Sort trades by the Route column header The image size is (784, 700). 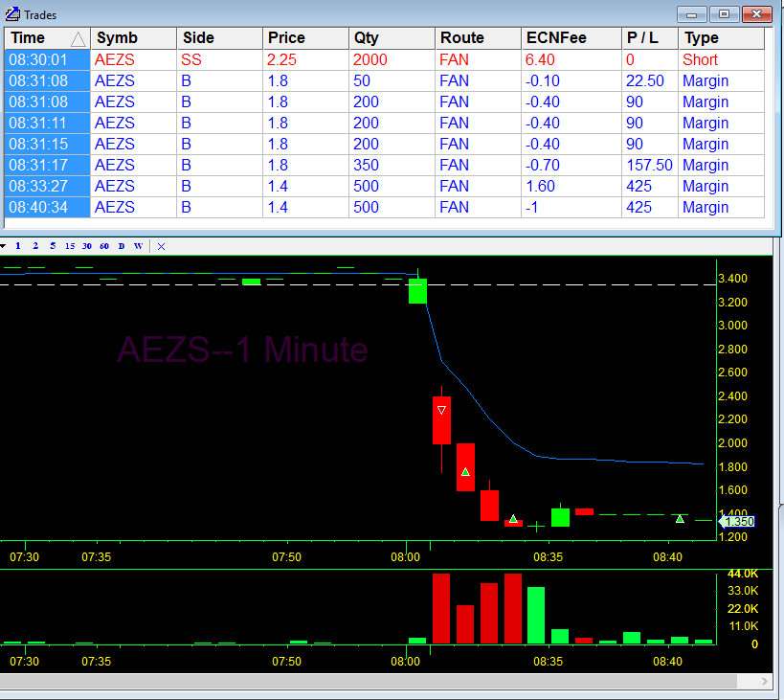pyautogui.click(x=478, y=38)
